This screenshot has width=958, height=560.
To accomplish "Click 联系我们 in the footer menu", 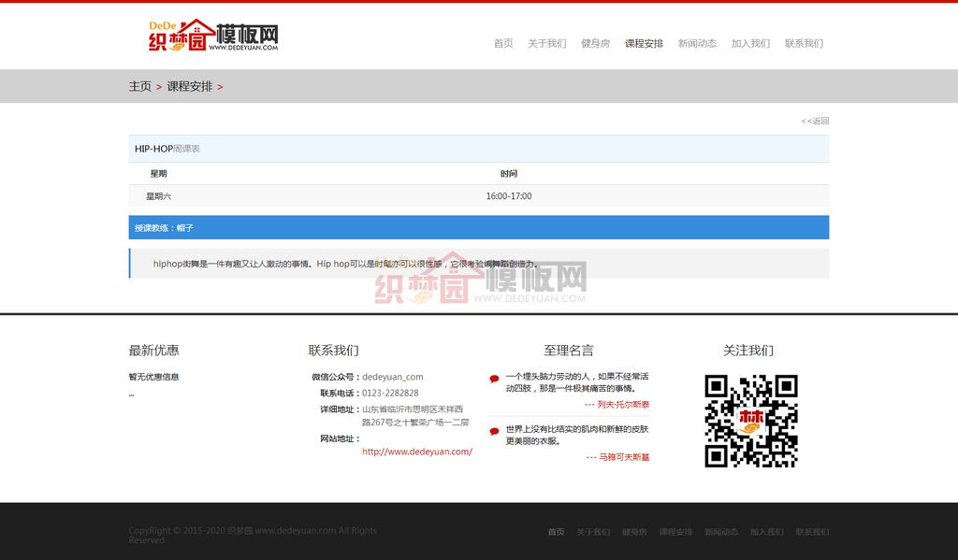I will tap(811, 532).
